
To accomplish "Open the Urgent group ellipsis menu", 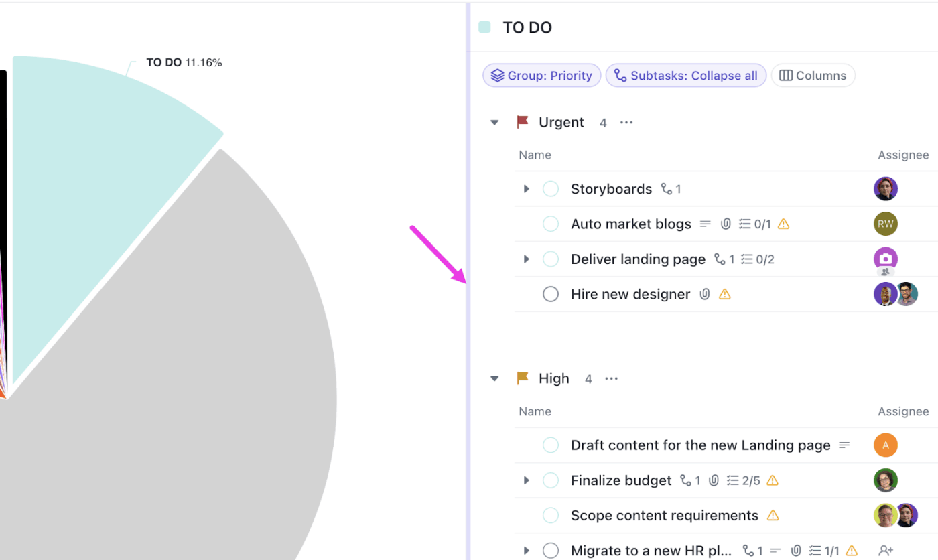I will (x=626, y=122).
